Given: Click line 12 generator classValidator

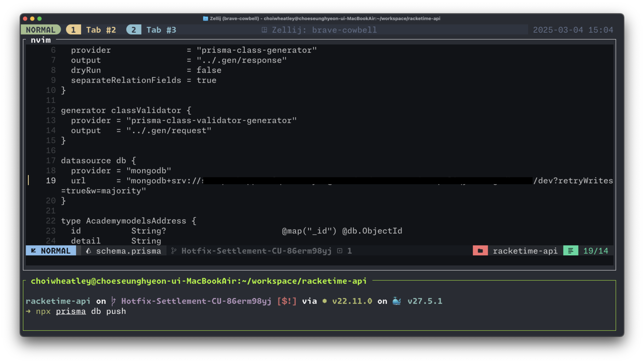Looking at the screenshot, I should pos(126,110).
